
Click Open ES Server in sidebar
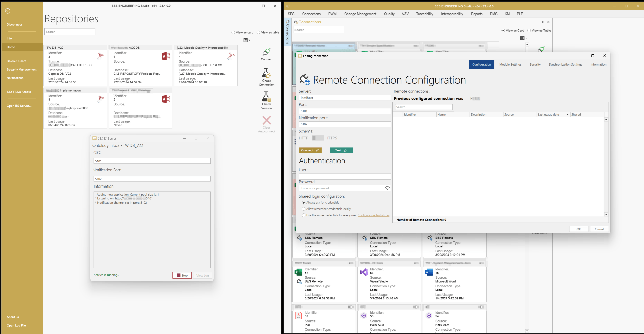(x=19, y=106)
